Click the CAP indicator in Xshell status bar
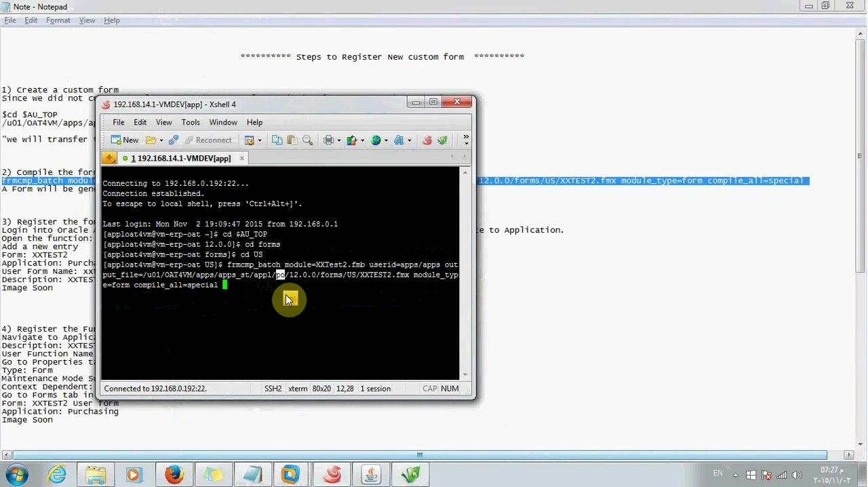The width and height of the screenshot is (868, 487). pyautogui.click(x=430, y=389)
